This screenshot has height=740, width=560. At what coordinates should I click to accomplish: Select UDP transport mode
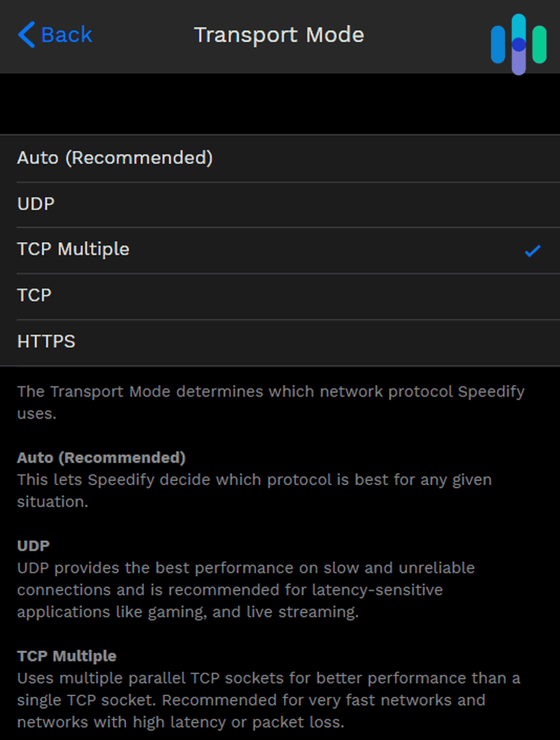[36, 203]
